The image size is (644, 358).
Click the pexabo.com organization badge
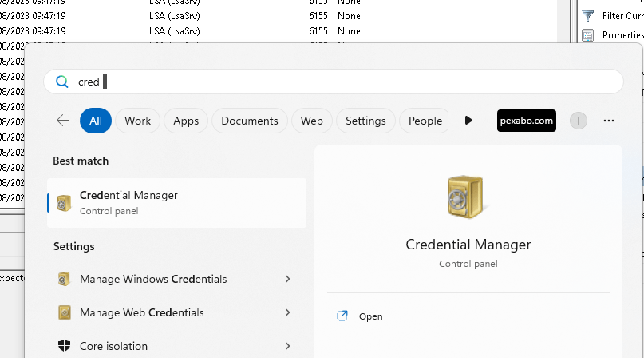pos(527,121)
